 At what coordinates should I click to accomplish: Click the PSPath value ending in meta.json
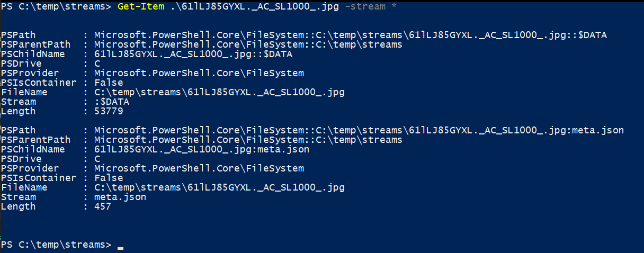point(359,130)
